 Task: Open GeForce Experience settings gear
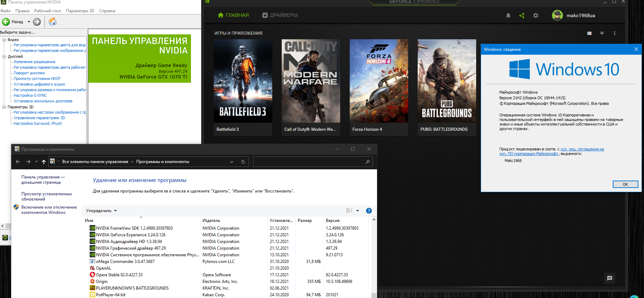(x=536, y=15)
